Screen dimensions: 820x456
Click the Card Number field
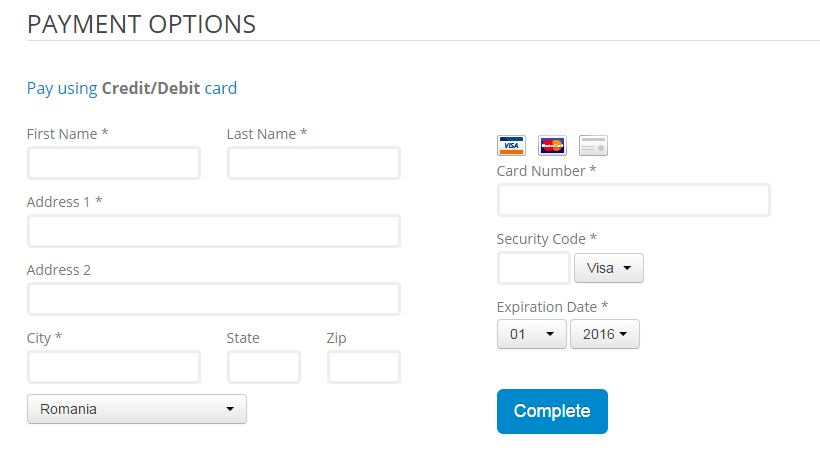634,200
